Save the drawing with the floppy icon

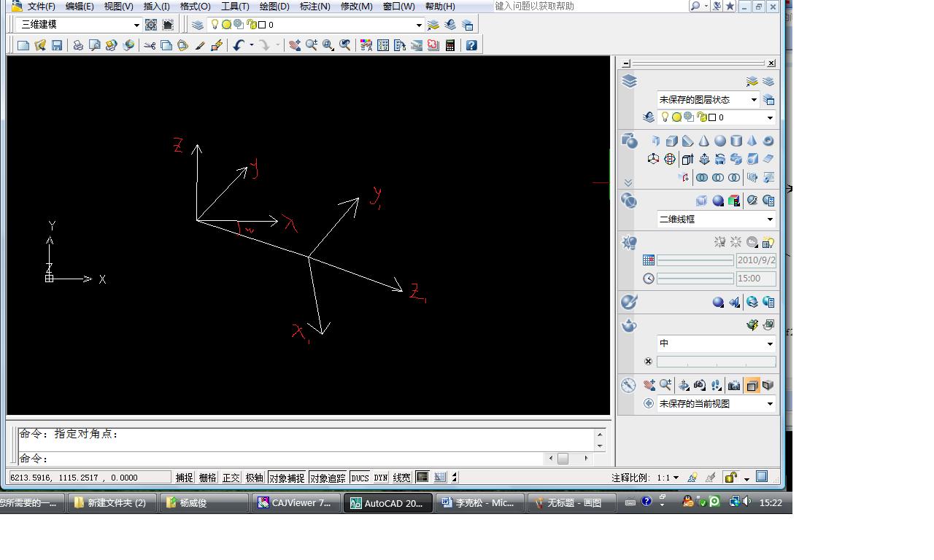(x=57, y=45)
